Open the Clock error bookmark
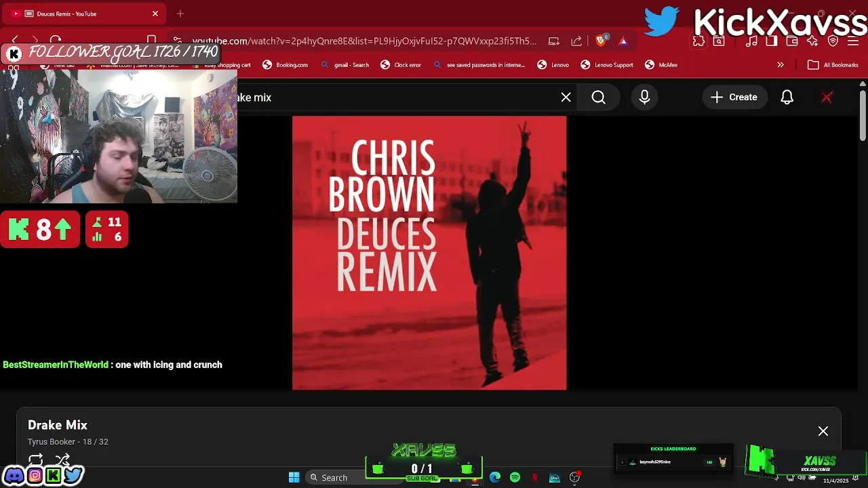Image resolution: width=868 pixels, height=488 pixels. point(401,65)
